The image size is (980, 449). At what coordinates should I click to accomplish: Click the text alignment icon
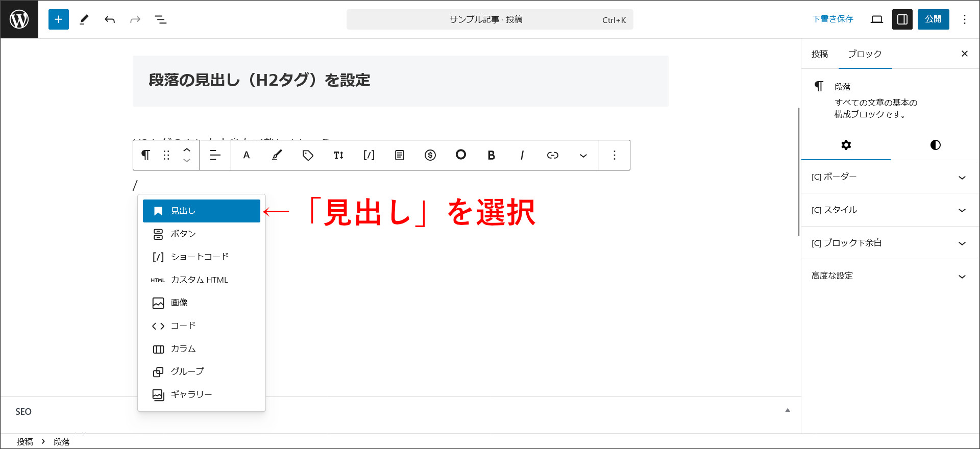[215, 155]
